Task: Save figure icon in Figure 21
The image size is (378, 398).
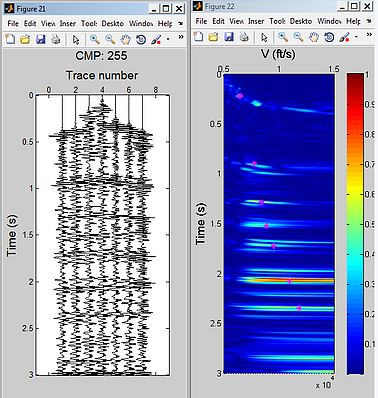Action: [40, 40]
